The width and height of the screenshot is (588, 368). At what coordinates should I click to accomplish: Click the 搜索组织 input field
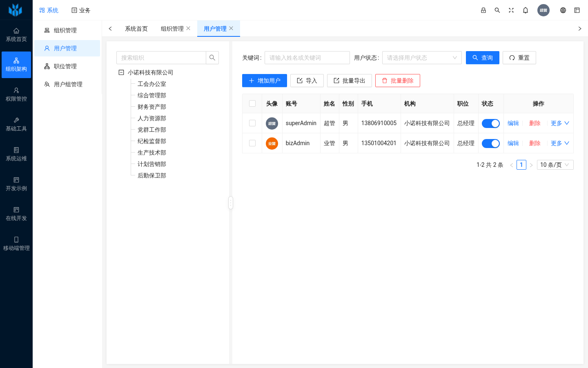[x=161, y=58]
